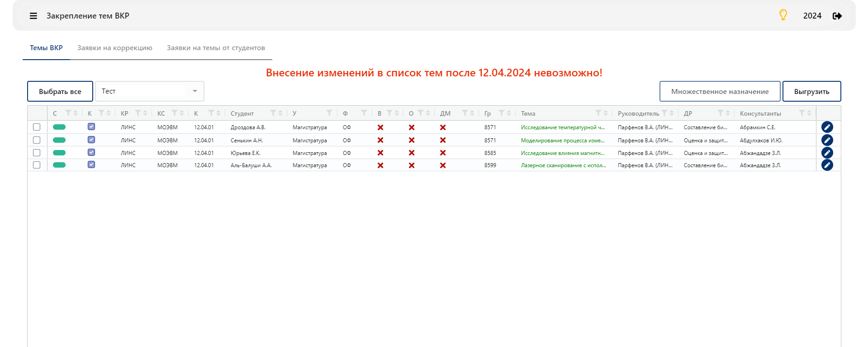Click filter icon on Руководитель column
868x347 pixels.
tap(664, 113)
